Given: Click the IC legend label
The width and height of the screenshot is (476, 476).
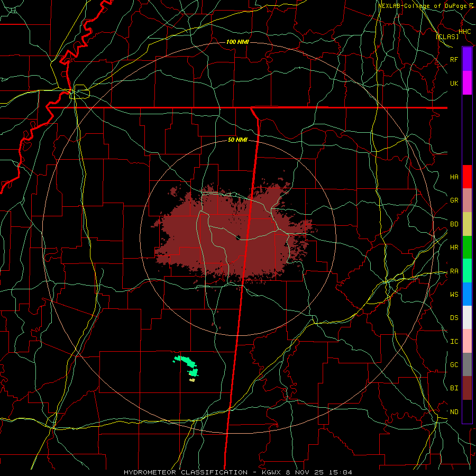Looking at the screenshot, I should point(454,342).
